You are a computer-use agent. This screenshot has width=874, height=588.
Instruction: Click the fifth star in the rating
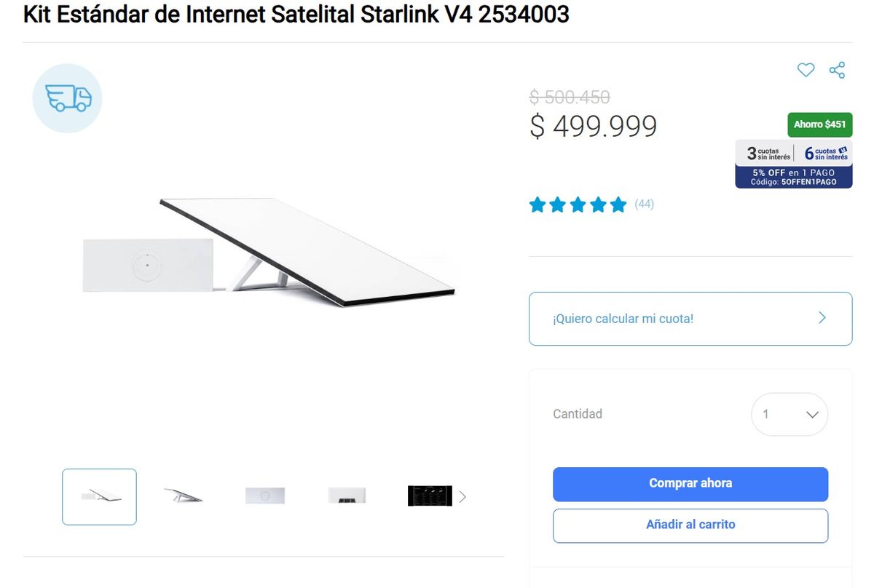click(x=618, y=204)
